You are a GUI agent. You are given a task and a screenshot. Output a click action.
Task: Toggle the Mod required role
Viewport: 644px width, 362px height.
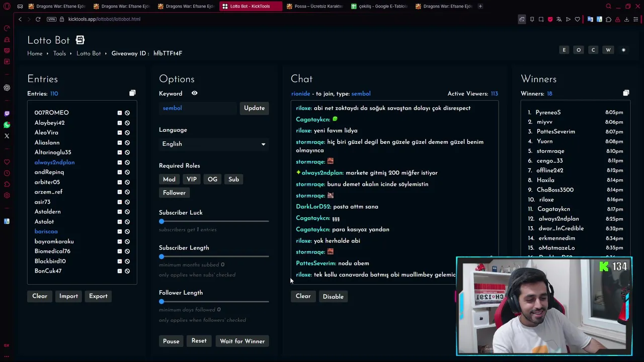coord(169,179)
